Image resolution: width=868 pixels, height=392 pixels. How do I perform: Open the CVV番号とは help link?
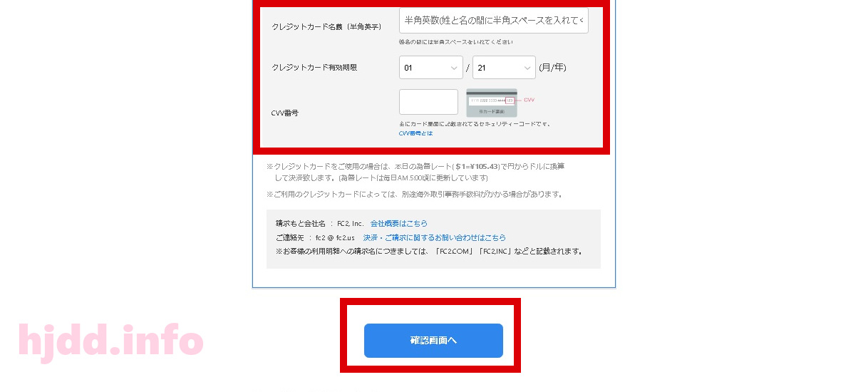tap(415, 133)
